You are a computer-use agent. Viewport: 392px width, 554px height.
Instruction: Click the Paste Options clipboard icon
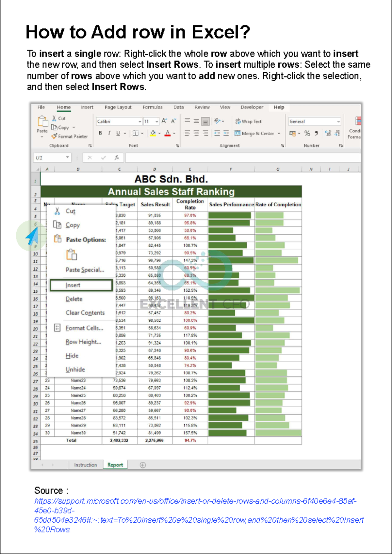(72, 254)
